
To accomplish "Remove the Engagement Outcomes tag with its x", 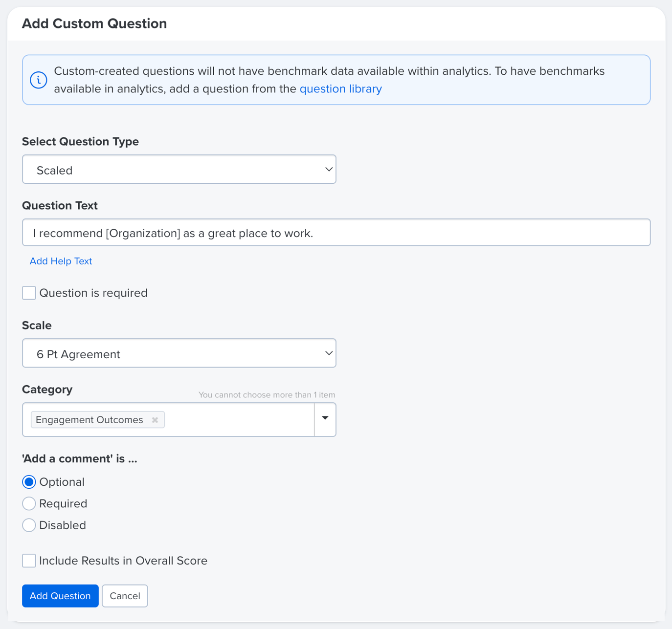I will tap(155, 420).
